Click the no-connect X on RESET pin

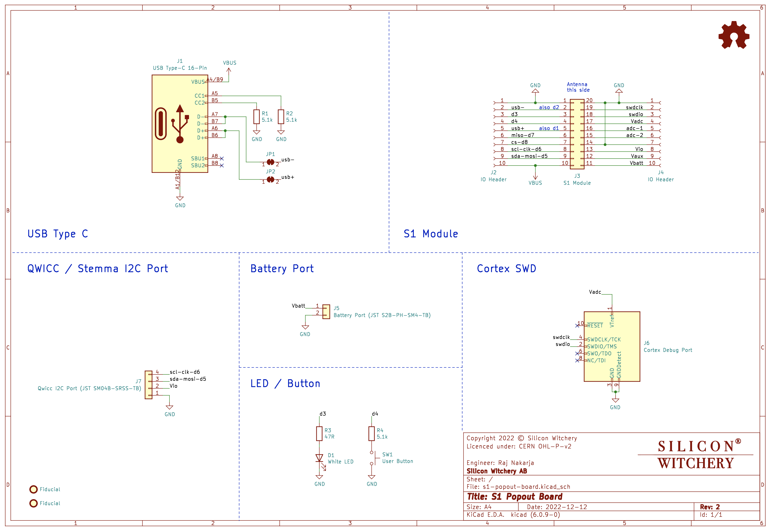(x=577, y=325)
